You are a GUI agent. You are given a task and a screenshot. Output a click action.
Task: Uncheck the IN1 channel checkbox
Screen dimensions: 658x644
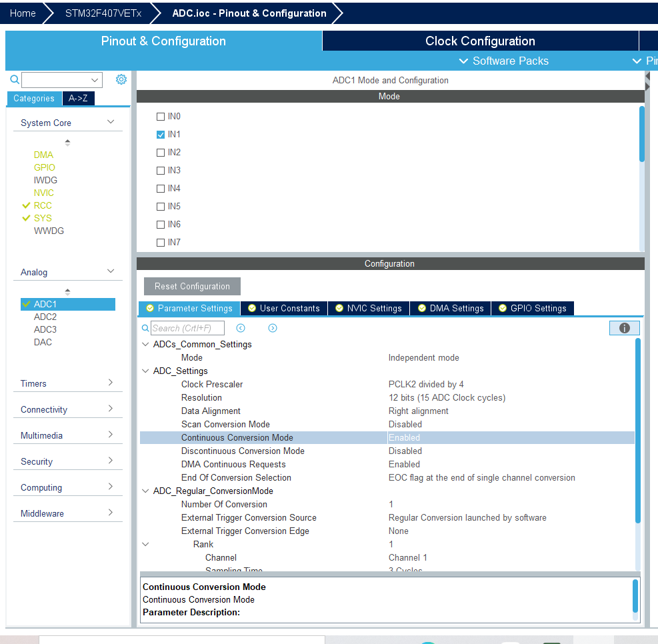(x=160, y=135)
